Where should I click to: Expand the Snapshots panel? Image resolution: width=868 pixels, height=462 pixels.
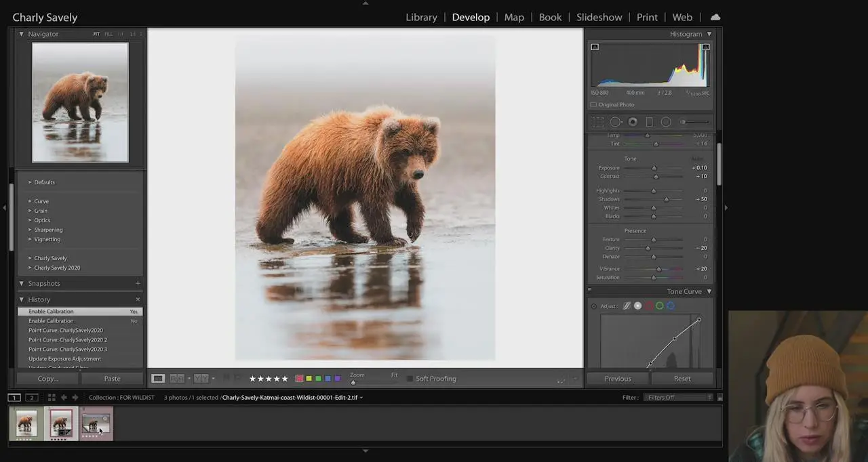21,283
